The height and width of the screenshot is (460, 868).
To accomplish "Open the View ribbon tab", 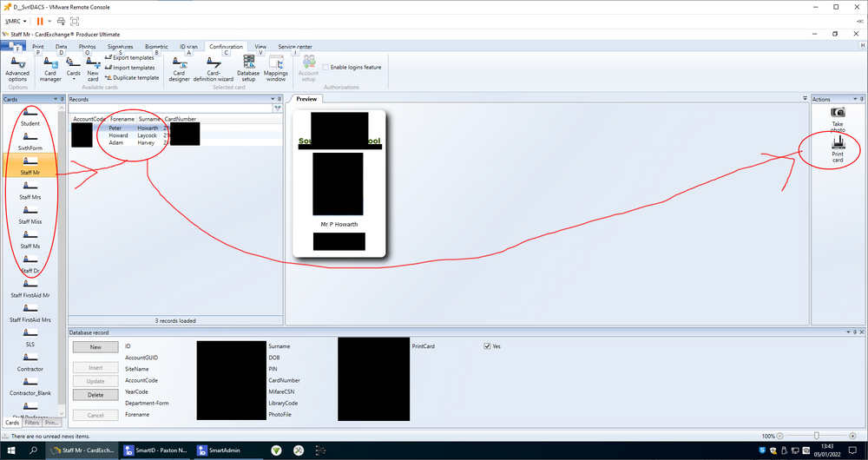I will [x=260, y=47].
